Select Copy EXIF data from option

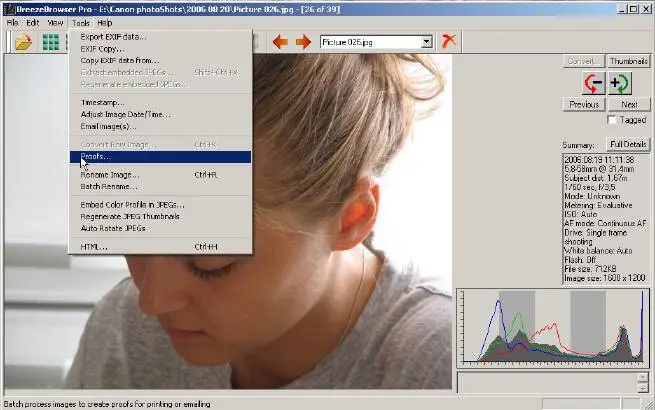pos(160,61)
